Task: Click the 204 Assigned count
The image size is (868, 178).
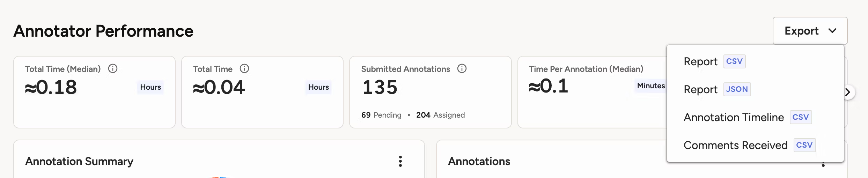Action: coord(440,115)
